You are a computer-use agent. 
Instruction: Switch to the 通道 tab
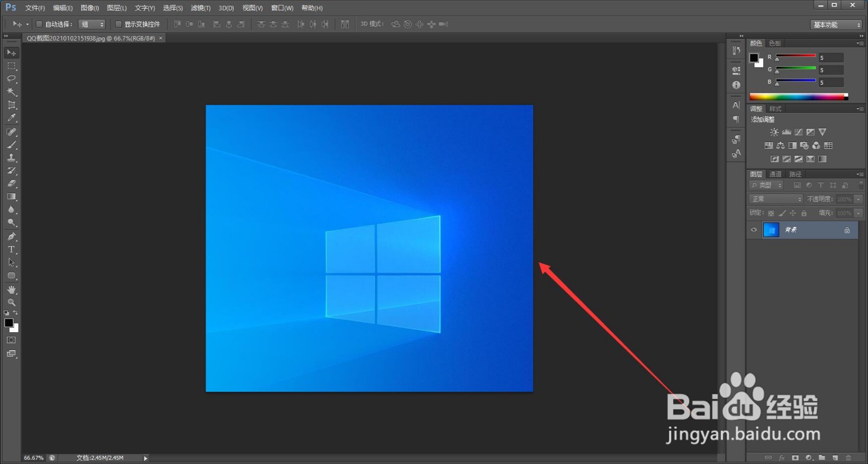(775, 174)
